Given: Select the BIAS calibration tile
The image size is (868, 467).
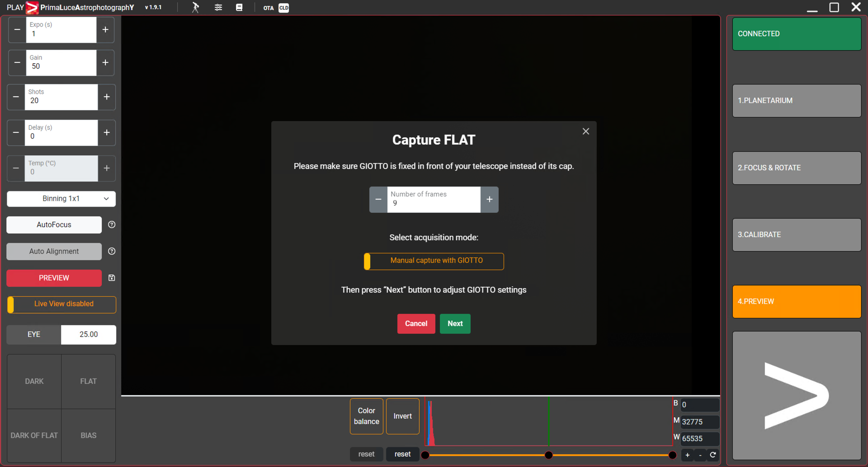Looking at the screenshot, I should pos(89,436).
